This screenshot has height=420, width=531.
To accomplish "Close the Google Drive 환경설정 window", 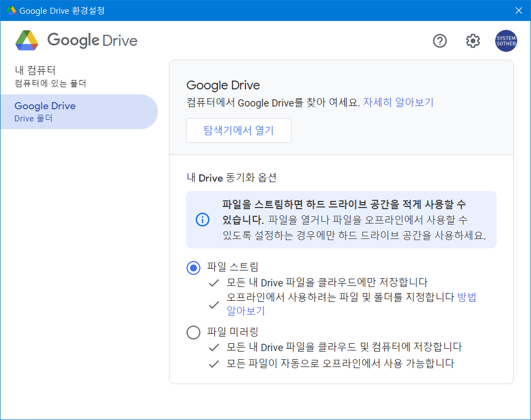I will [x=518, y=10].
